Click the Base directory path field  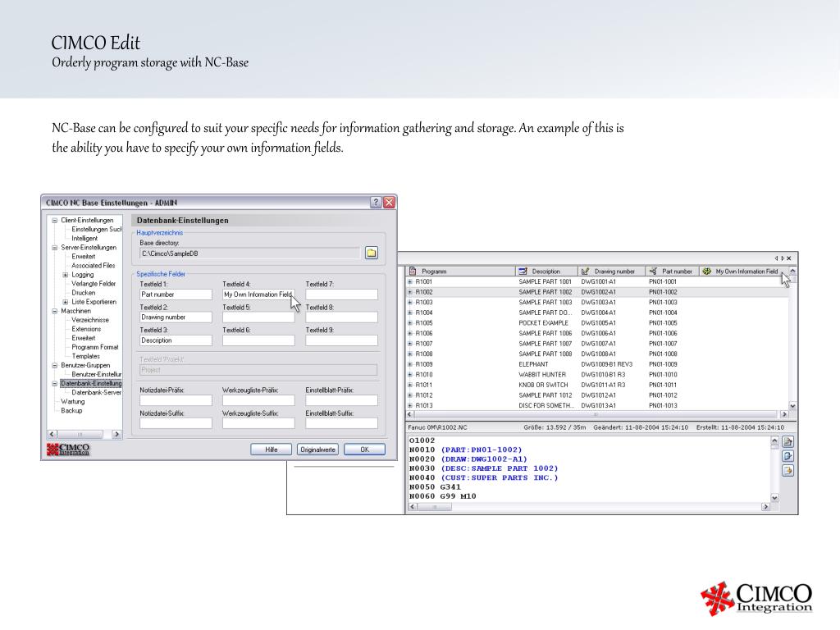[249, 253]
